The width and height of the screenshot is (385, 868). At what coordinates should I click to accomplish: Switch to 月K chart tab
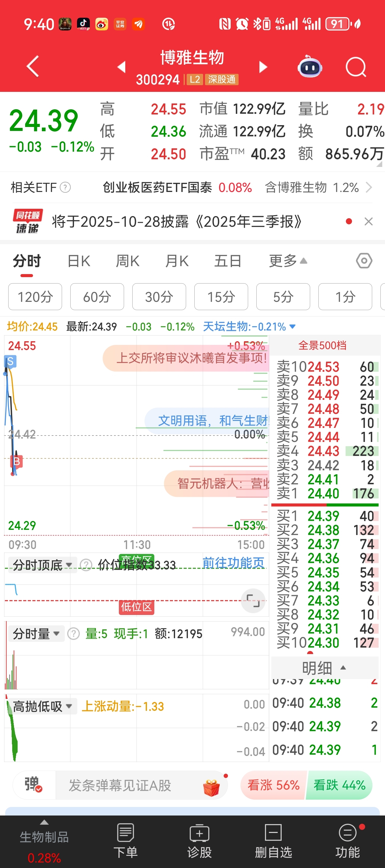tap(177, 262)
